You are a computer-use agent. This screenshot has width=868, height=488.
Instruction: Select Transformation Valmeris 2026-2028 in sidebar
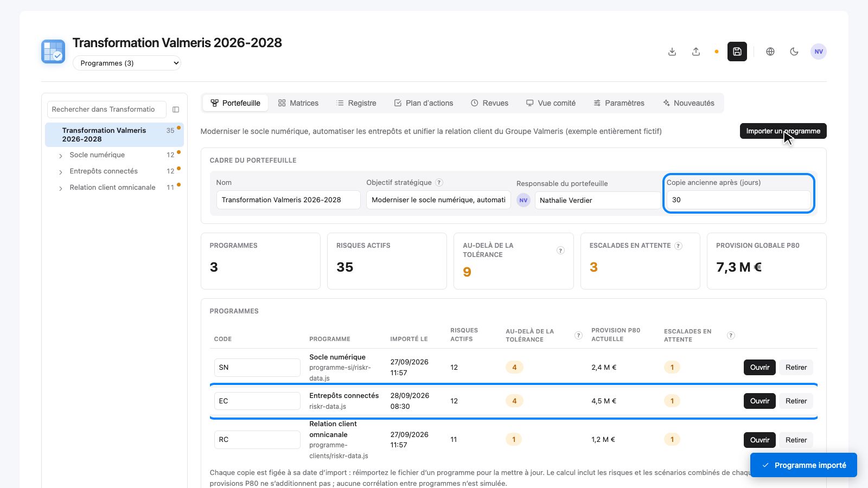click(114, 134)
